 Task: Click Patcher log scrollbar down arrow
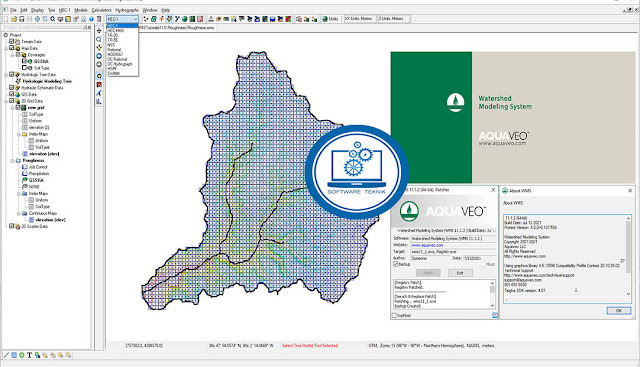point(492,305)
